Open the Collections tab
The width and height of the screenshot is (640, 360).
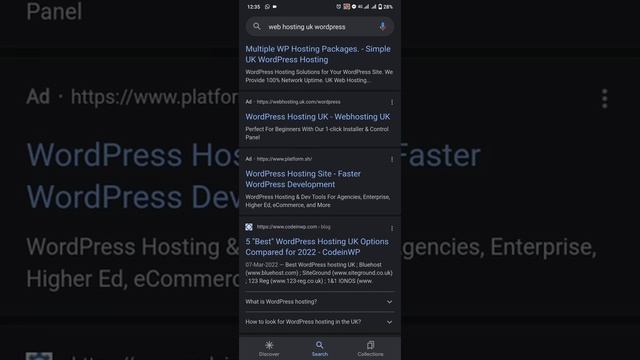pos(370,349)
